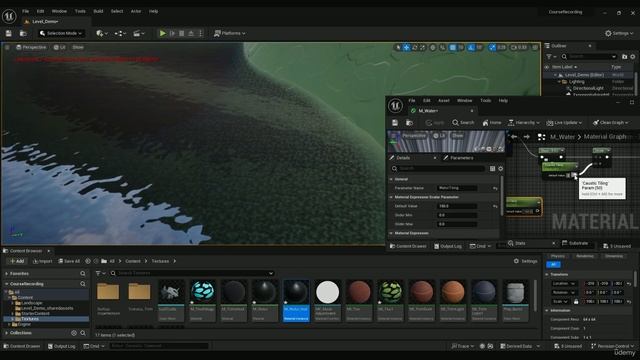Toggle grid snapping in the viewport toolbar
Image resolution: width=640 pixels, height=360 pixels.
[x=452, y=47]
